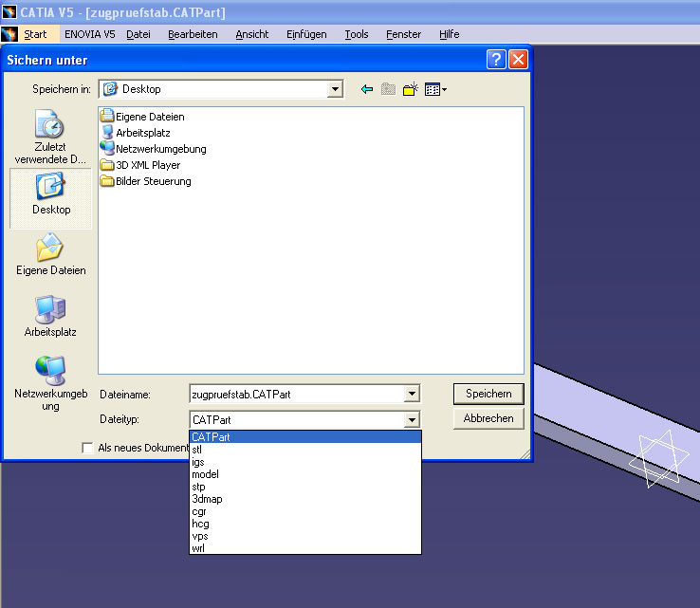Click the Dateiname input field
700x608 pixels.
(x=297, y=395)
